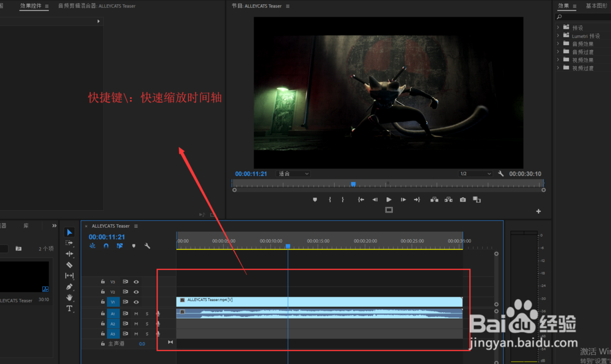Screen dimensions: 611x364
Task: Mute audio track A3
Action: pos(136,334)
